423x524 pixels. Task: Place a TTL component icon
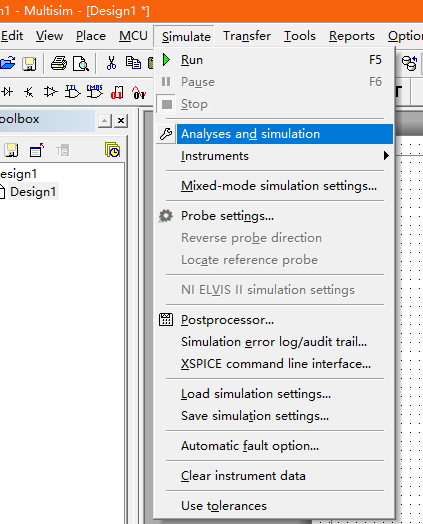73,92
